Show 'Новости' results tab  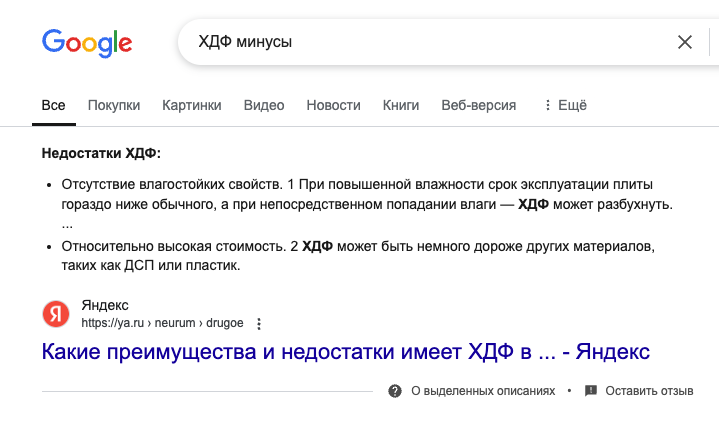coord(333,105)
